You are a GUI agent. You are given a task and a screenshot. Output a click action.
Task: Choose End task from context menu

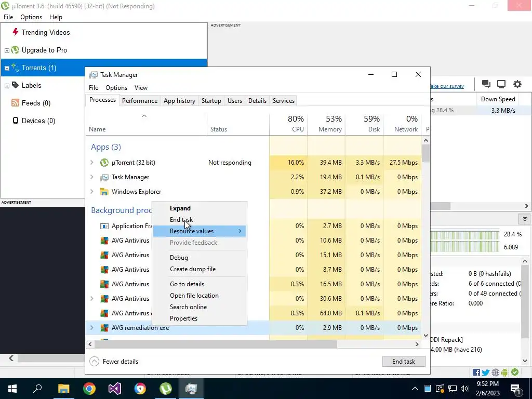click(x=199, y=220)
